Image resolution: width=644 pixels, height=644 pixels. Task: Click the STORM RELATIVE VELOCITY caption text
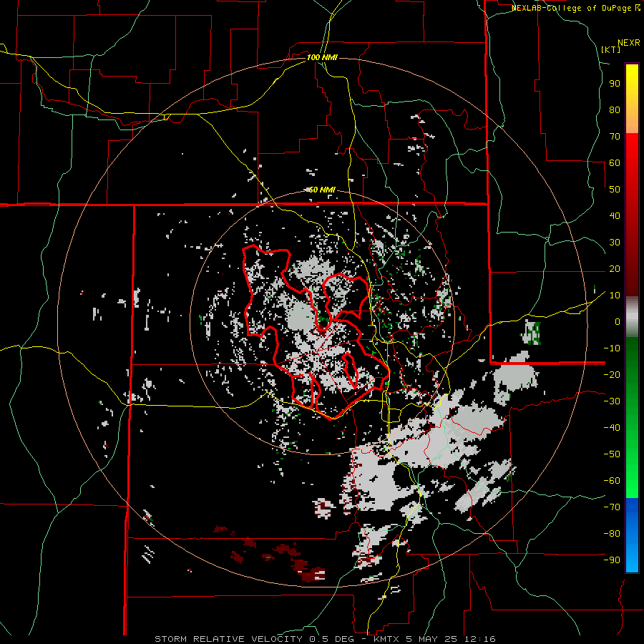pyautogui.click(x=230, y=639)
